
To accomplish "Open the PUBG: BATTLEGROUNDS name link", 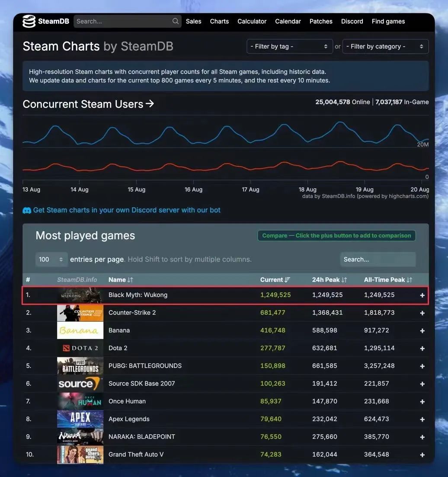I will click(145, 366).
